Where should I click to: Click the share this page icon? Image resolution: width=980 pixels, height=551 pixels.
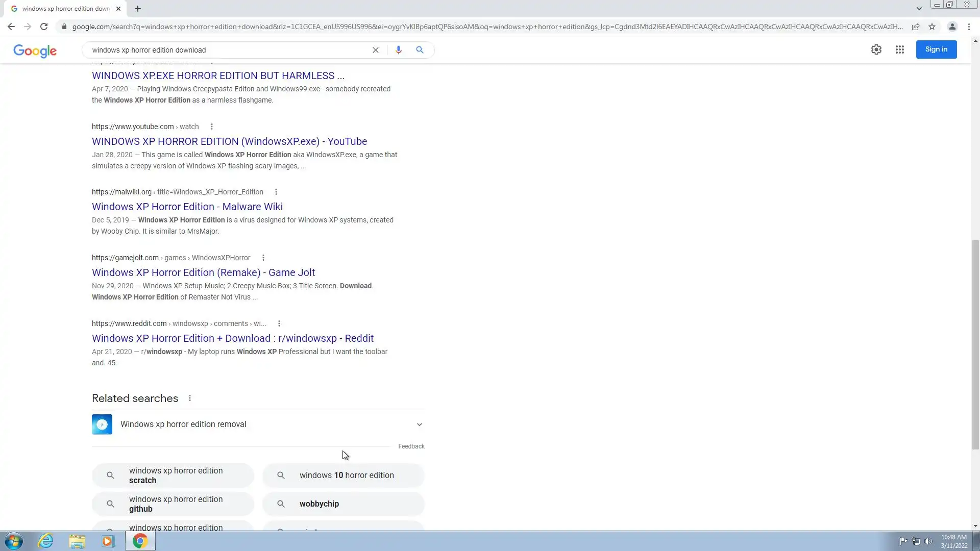pos(916,27)
